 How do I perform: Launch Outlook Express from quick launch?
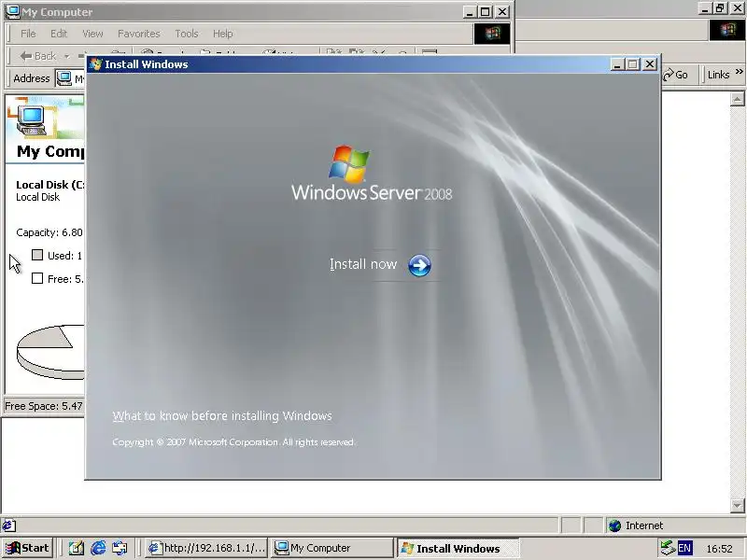pyautogui.click(x=120, y=548)
